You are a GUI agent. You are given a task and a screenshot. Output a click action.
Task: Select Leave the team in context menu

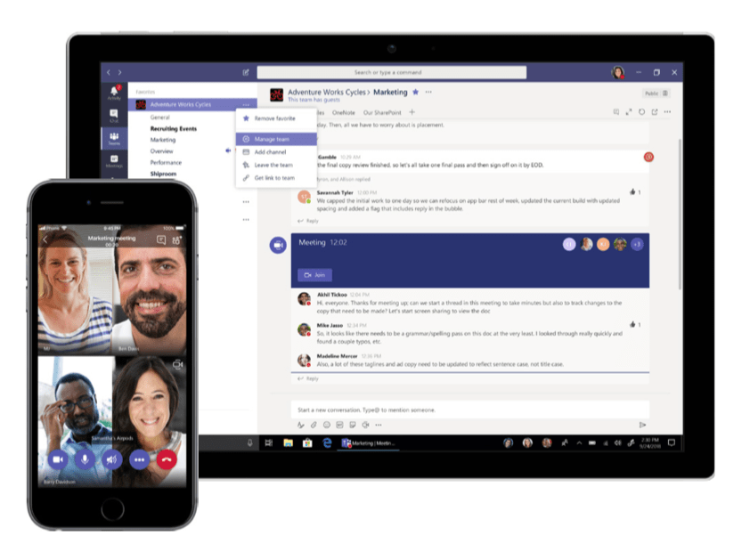click(276, 165)
